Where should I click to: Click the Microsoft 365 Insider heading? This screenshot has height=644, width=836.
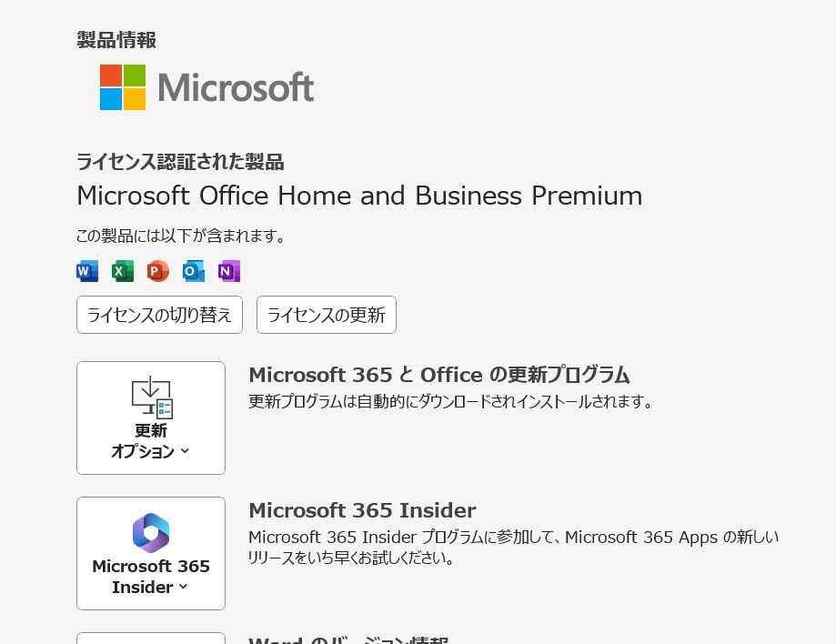point(362,510)
